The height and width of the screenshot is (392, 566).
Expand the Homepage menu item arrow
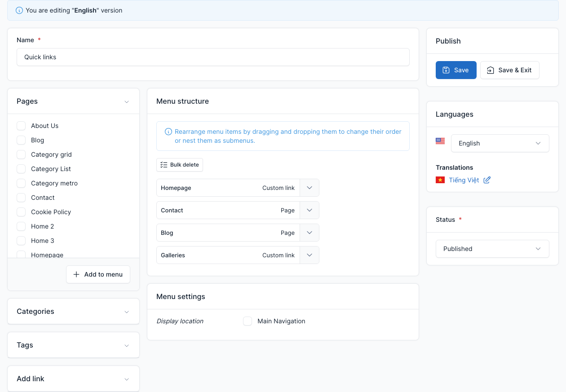tap(310, 188)
